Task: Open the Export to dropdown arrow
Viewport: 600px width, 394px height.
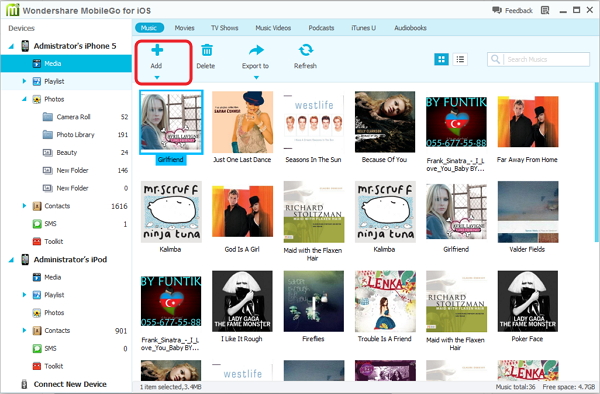Action: click(256, 78)
